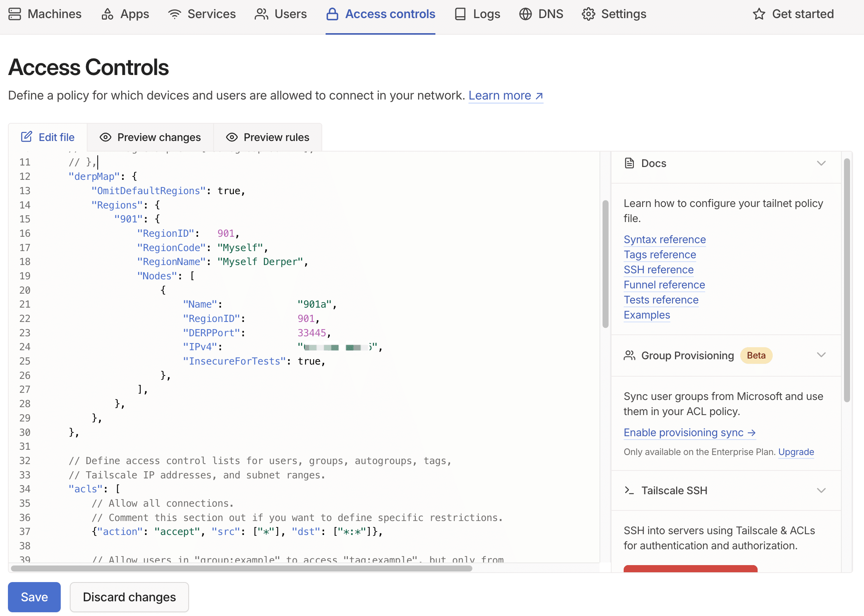864x616 pixels.
Task: Click the DNS globe icon
Action: (x=526, y=14)
